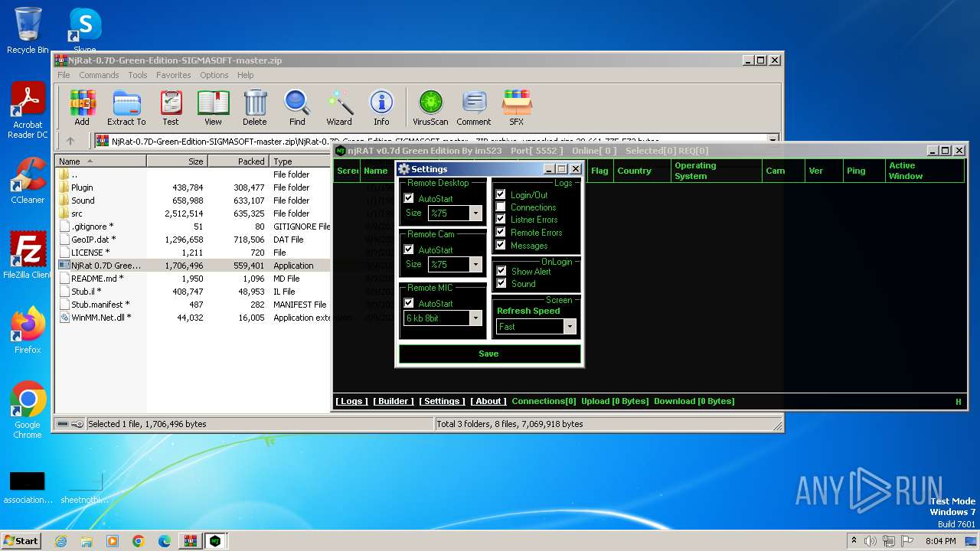980x551 pixels.
Task: Open WinRAR Help menu
Action: point(245,75)
